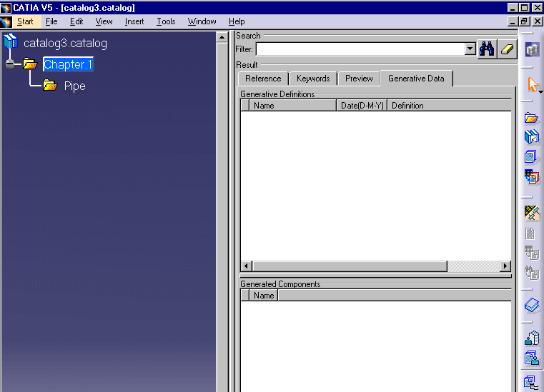Click the documents-with-person icon in right toolbar
Image resolution: width=544 pixels, height=392 pixels.
[532, 358]
